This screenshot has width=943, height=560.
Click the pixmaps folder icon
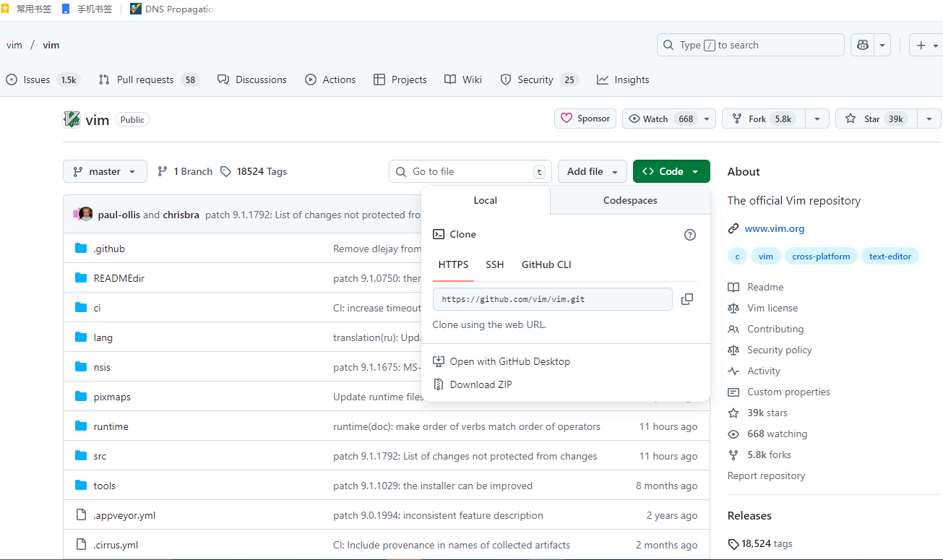(81, 397)
